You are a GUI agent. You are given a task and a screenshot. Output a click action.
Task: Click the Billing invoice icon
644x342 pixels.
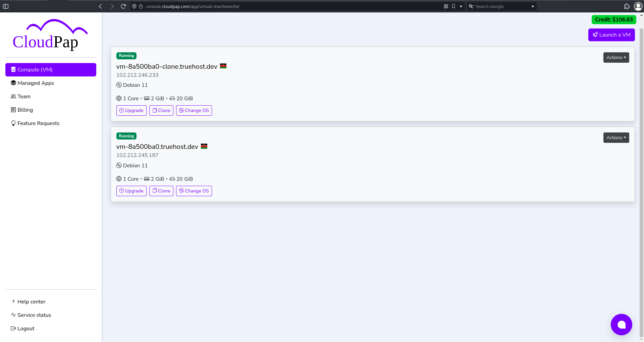click(13, 110)
